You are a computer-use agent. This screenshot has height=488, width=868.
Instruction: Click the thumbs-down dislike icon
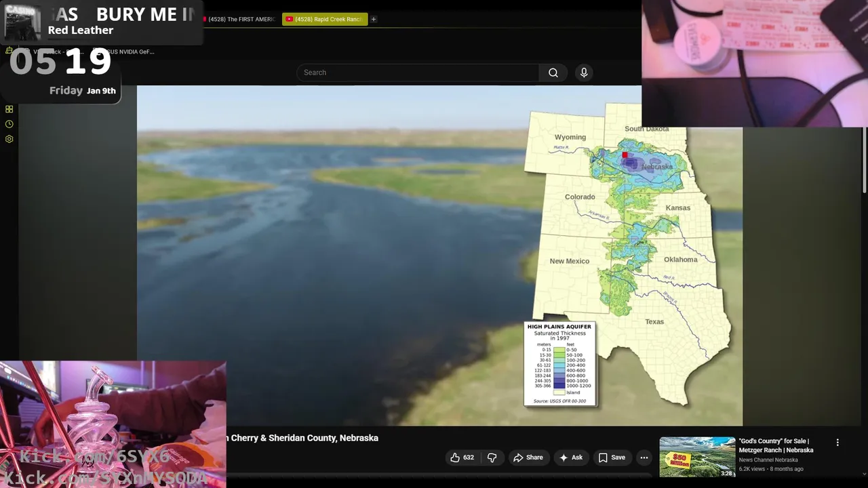click(x=492, y=457)
